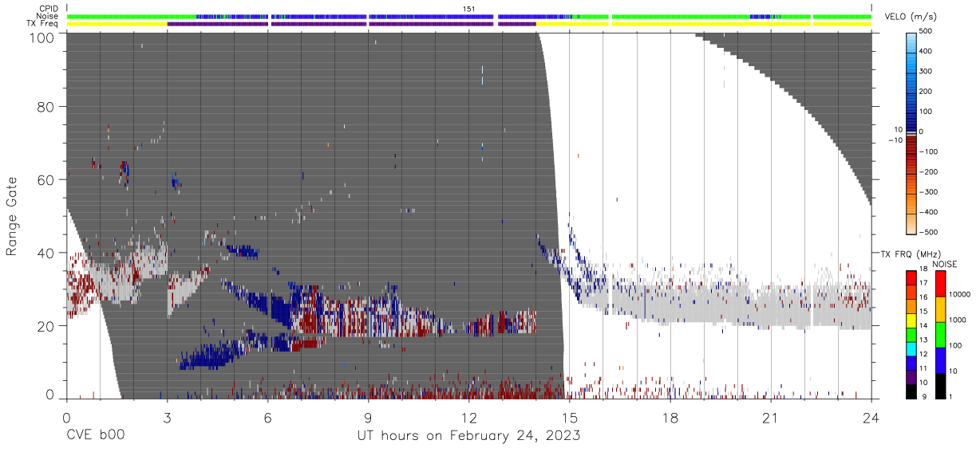Click the Noise row label above plot

click(x=47, y=16)
